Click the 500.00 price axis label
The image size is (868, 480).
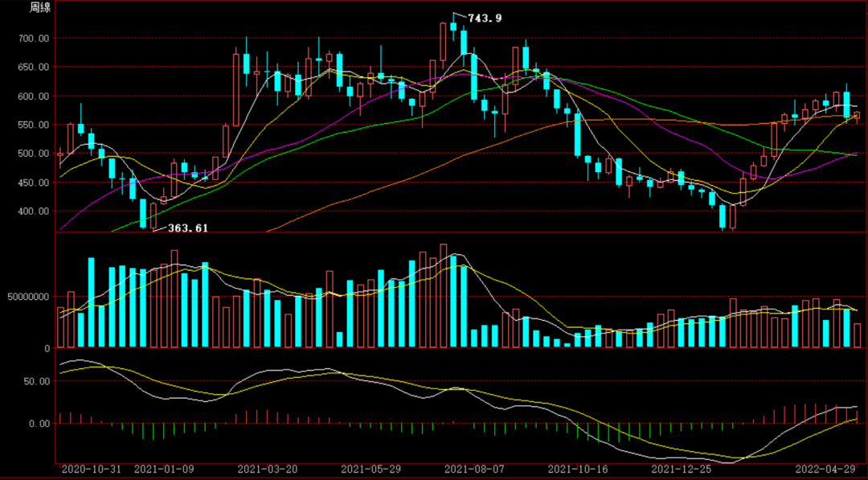pyautogui.click(x=35, y=154)
